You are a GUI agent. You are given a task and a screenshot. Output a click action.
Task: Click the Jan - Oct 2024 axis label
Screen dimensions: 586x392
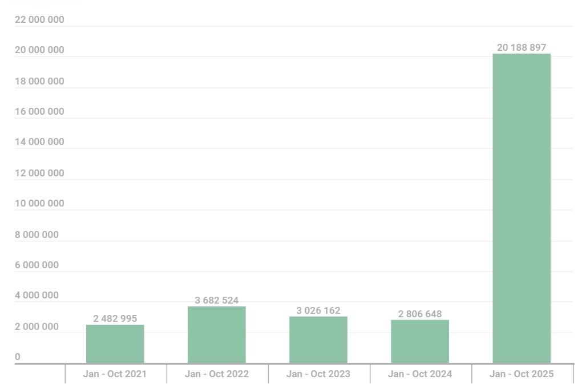[419, 374]
